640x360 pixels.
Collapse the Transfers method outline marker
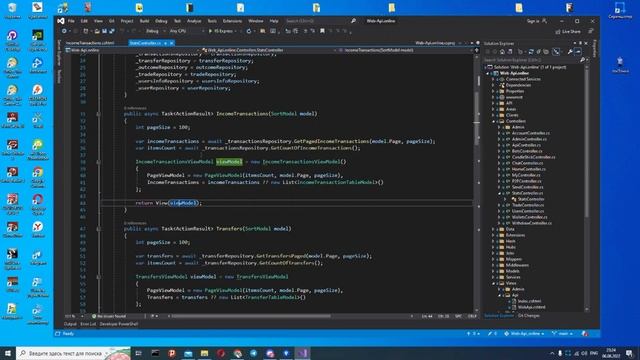coord(98,229)
